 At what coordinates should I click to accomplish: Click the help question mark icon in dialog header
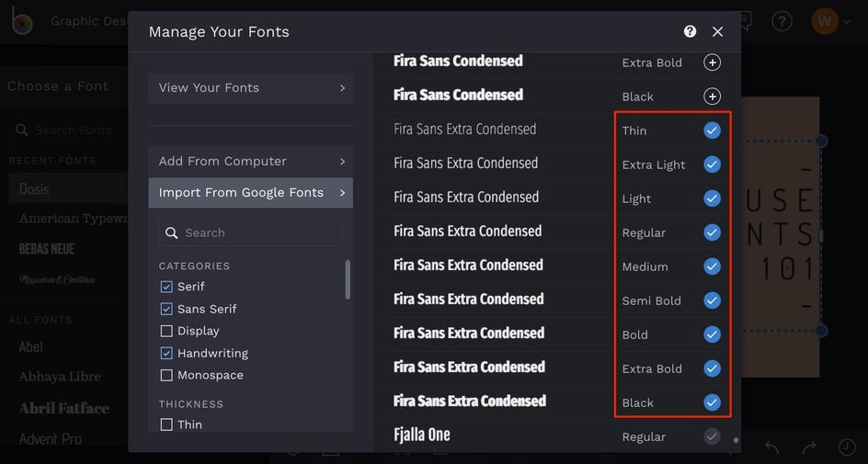pyautogui.click(x=690, y=31)
